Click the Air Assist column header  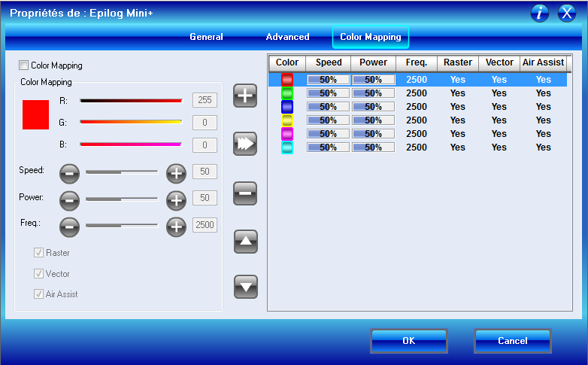(544, 62)
